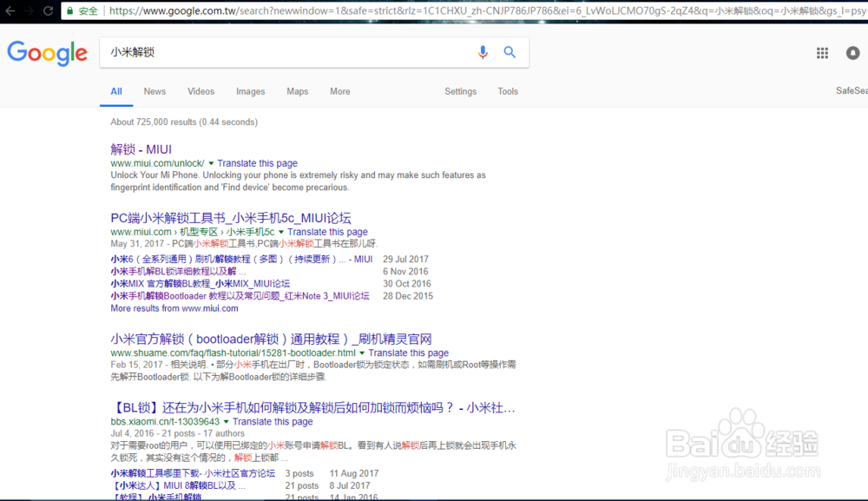Open the notifications bell icon
This screenshot has width=868, height=501.
coord(852,53)
